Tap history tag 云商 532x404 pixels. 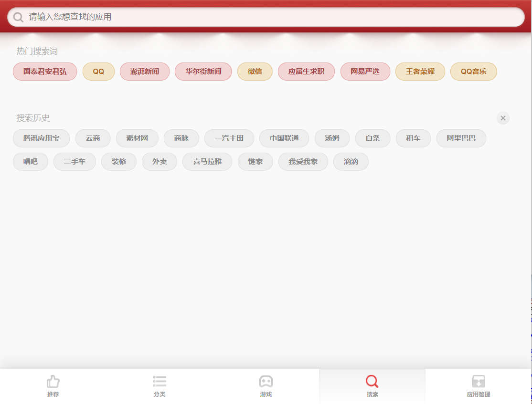[93, 138]
